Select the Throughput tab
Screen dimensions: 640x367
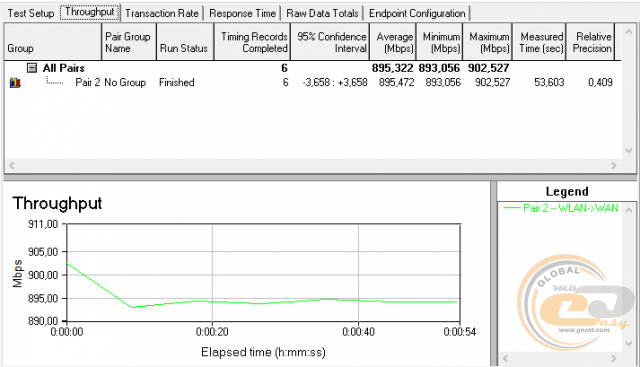pyautogui.click(x=90, y=12)
